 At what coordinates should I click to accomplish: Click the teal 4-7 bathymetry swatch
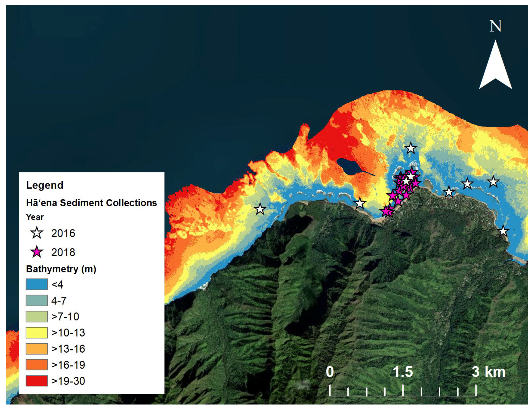[x=37, y=300]
